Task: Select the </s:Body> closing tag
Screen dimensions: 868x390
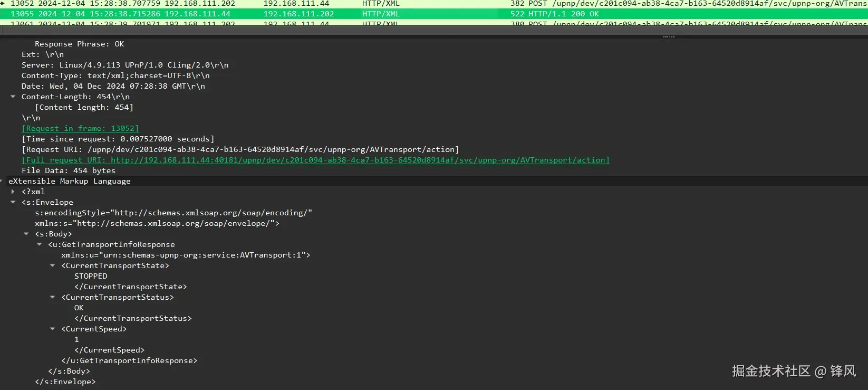Action: (x=69, y=371)
